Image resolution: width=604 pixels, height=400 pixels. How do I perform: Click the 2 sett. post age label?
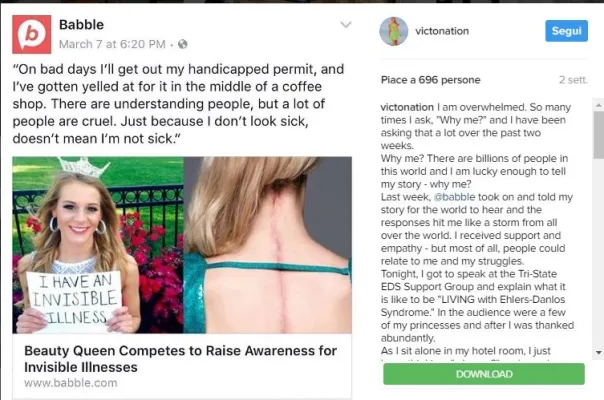click(573, 80)
